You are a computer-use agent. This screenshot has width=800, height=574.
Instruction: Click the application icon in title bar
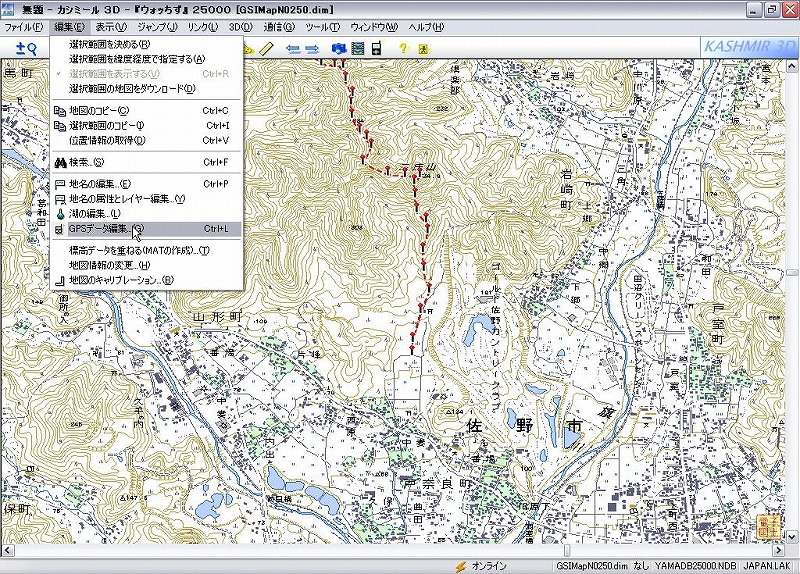click(9, 9)
